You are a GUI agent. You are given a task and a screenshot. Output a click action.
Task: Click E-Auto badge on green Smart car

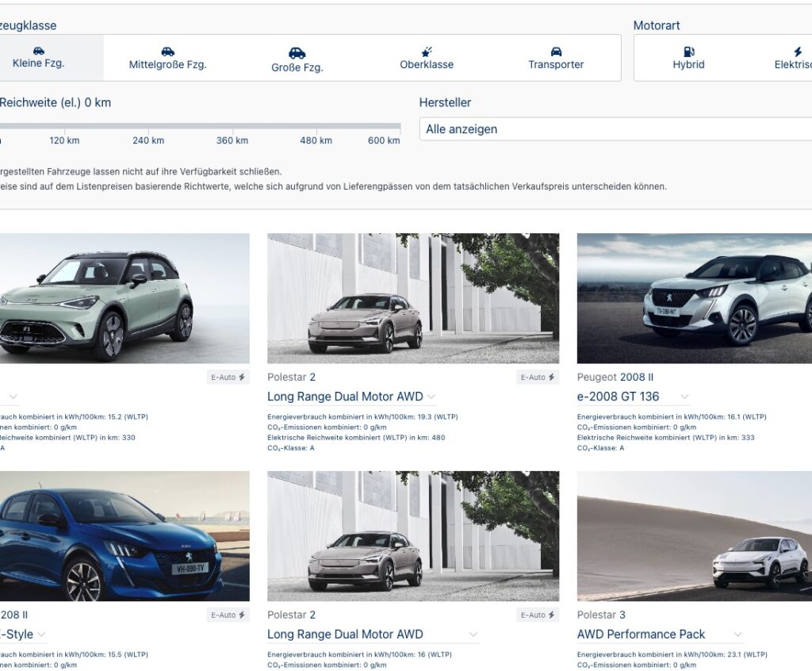pyautogui.click(x=228, y=378)
